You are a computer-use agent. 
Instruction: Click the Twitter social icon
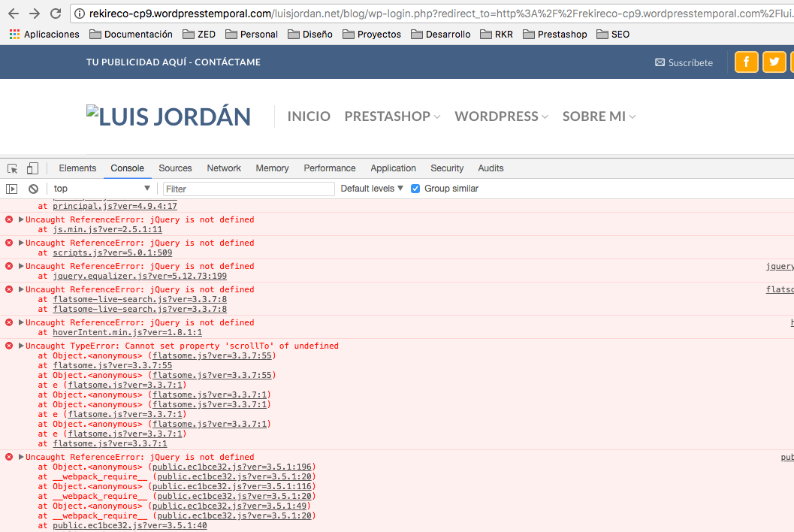tap(774, 62)
